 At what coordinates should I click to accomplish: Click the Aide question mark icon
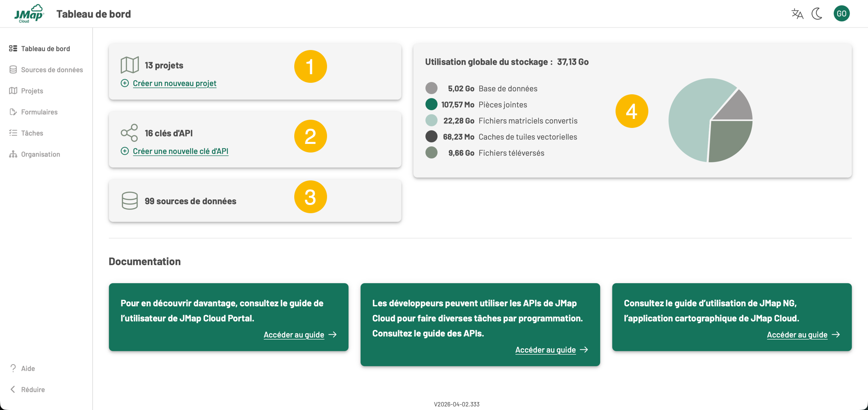coord(13,368)
